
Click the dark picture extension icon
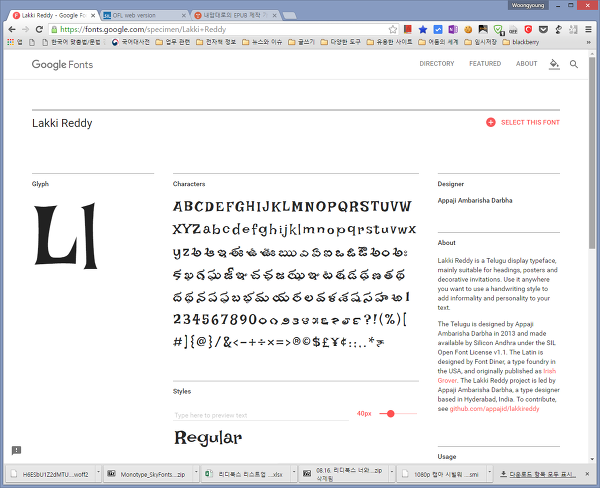[483, 29]
